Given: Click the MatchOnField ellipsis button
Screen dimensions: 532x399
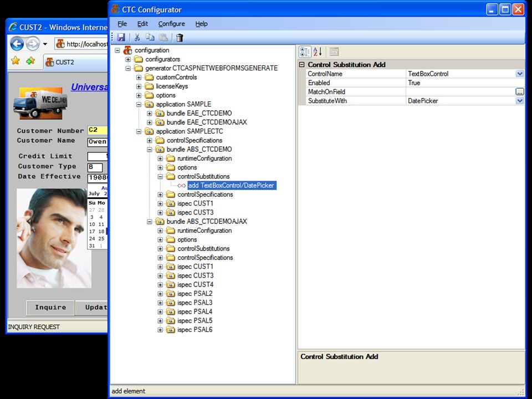Looking at the screenshot, I should [520, 91].
